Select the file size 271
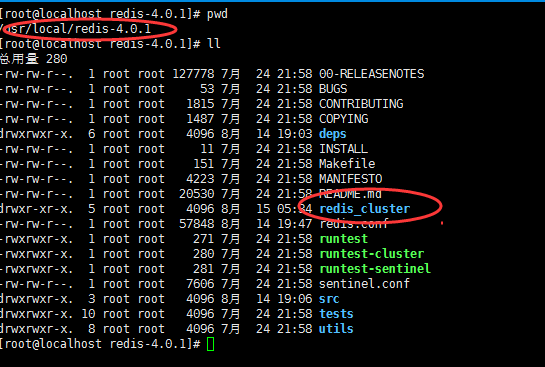545x367 pixels. (204, 238)
